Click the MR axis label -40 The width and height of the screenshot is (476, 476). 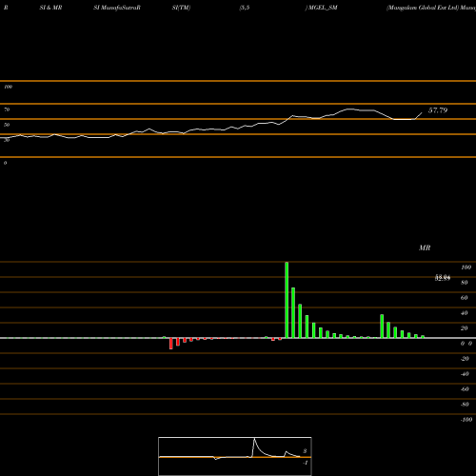click(465, 374)
